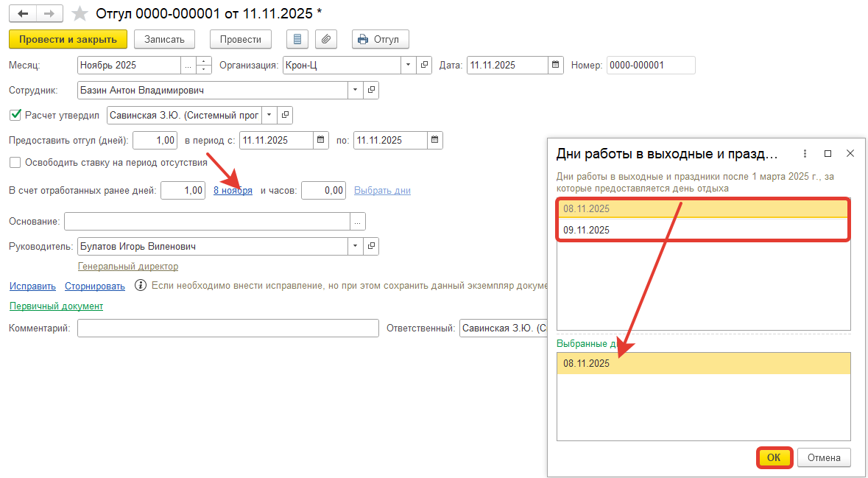This screenshot has height=478, width=868.
Task: Expand the Руководитель dropdown list
Action: click(x=356, y=246)
